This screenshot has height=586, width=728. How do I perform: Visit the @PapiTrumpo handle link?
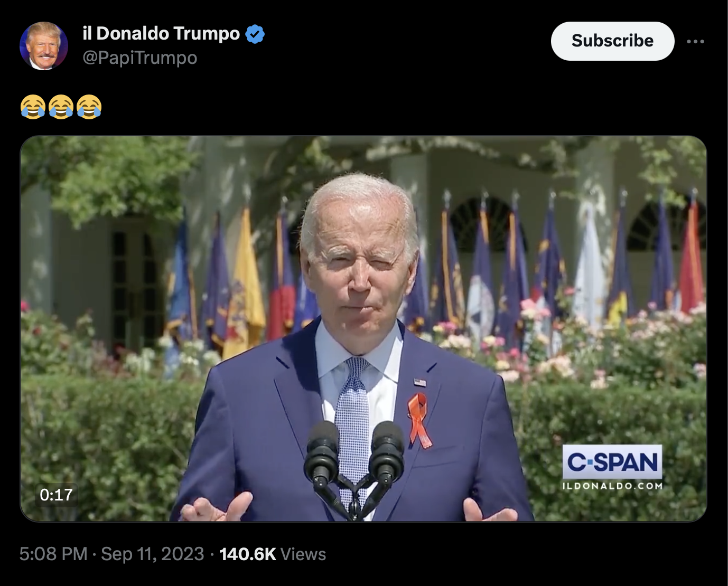click(x=139, y=58)
